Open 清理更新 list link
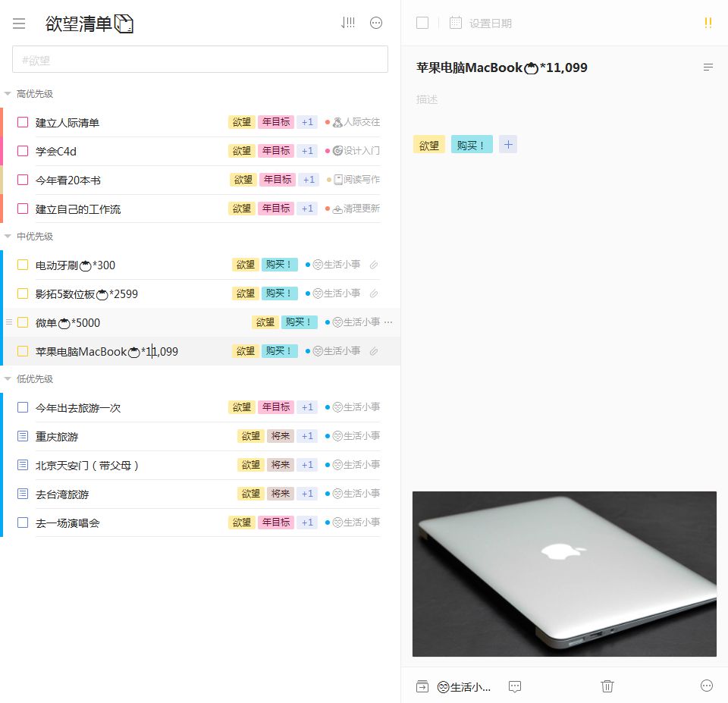 click(356, 209)
